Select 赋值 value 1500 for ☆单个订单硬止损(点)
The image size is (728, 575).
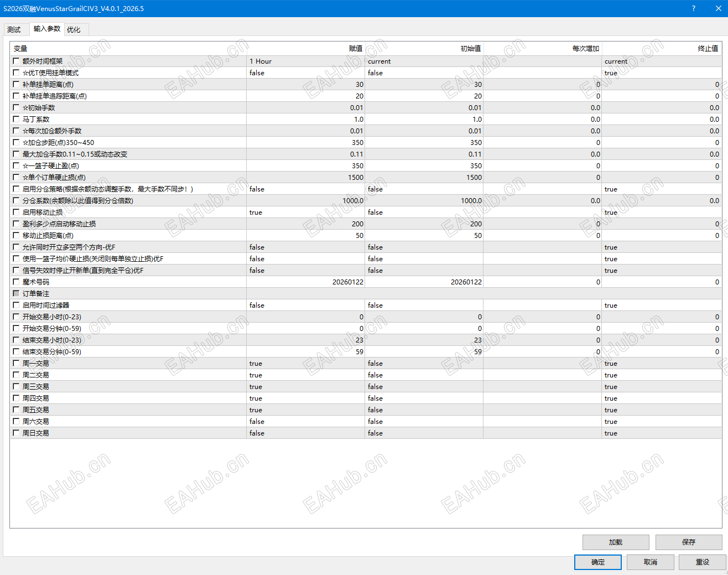[x=305, y=178]
